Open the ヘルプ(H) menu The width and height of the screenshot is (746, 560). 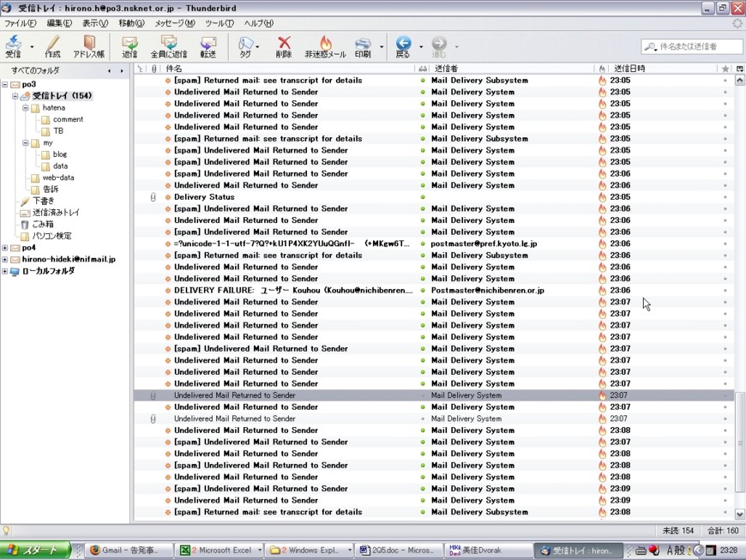(258, 23)
